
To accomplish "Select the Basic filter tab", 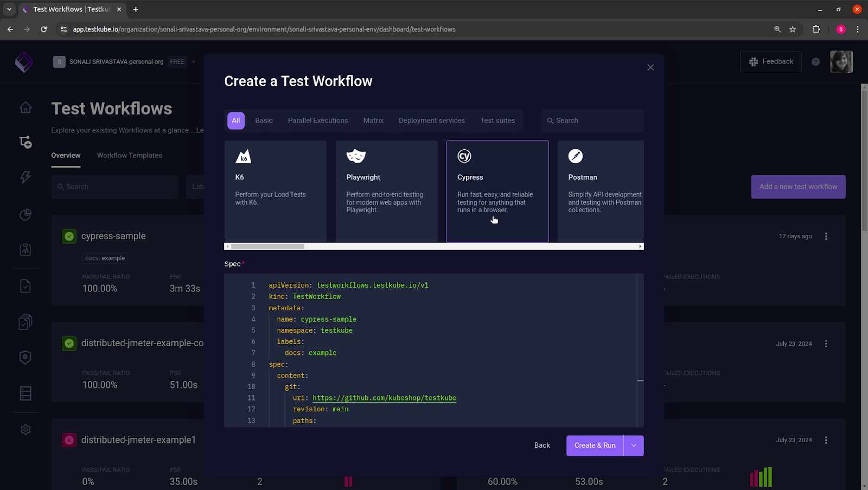I will click(x=264, y=120).
